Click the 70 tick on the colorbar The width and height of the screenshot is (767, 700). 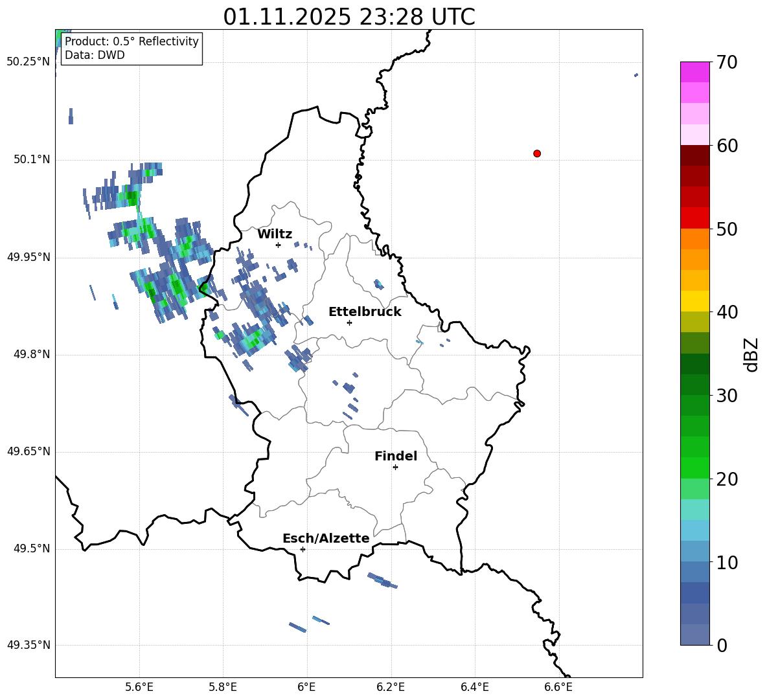[726, 62]
